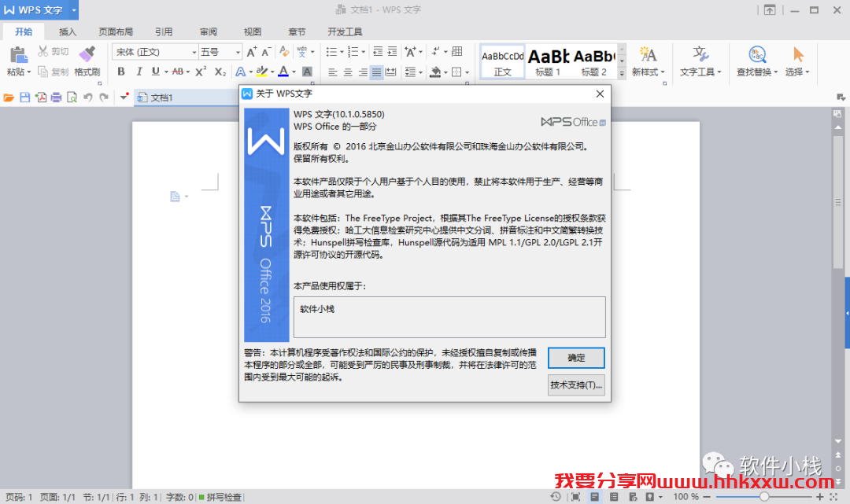Screen dimensions: 850x504
Task: Click the subscript X₂ icon
Action: [220, 72]
